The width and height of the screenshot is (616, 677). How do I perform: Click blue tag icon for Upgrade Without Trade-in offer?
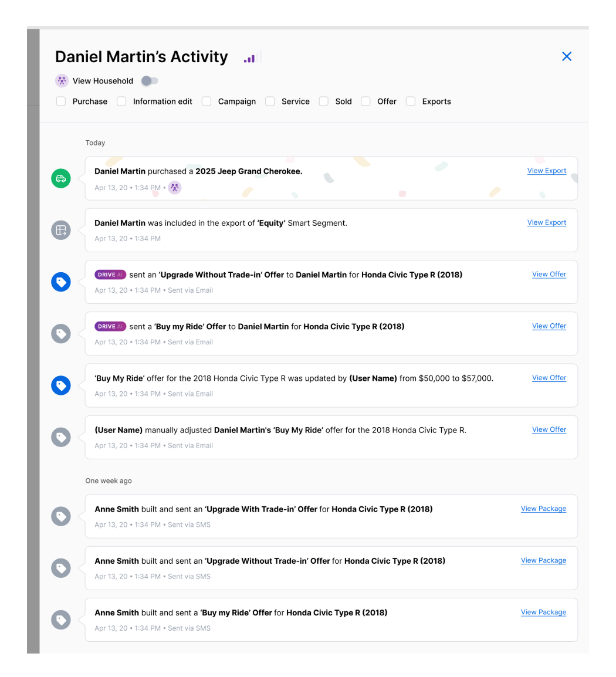[61, 282]
